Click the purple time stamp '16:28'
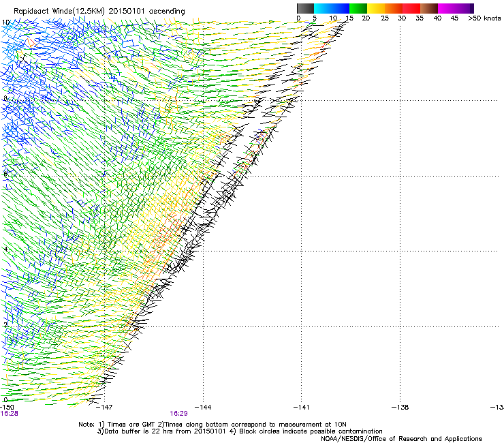The height and width of the screenshot is (443, 504). click(9, 414)
